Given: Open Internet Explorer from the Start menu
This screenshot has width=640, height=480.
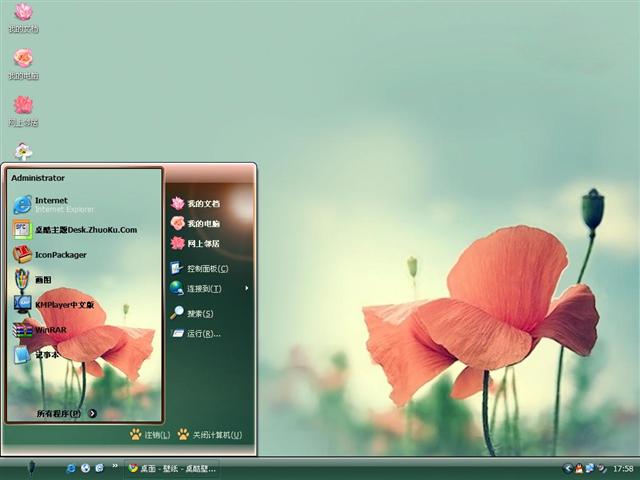Looking at the screenshot, I should coord(50,204).
